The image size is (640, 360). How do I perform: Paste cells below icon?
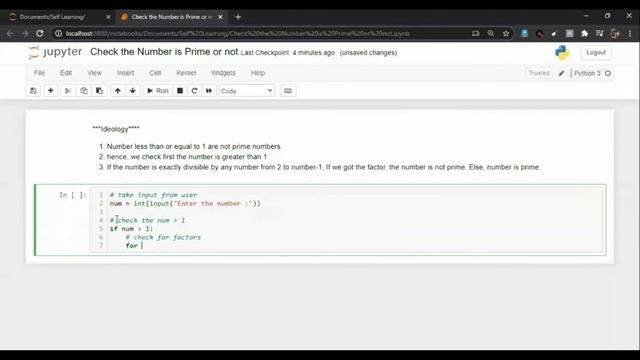click(99, 91)
